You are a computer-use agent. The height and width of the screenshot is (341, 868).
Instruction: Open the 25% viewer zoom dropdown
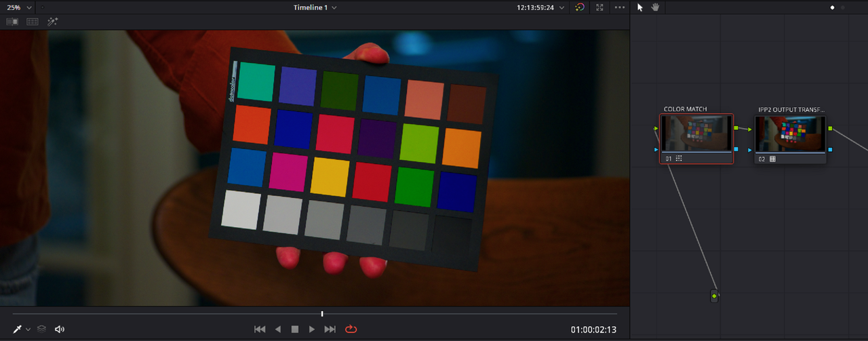click(18, 7)
